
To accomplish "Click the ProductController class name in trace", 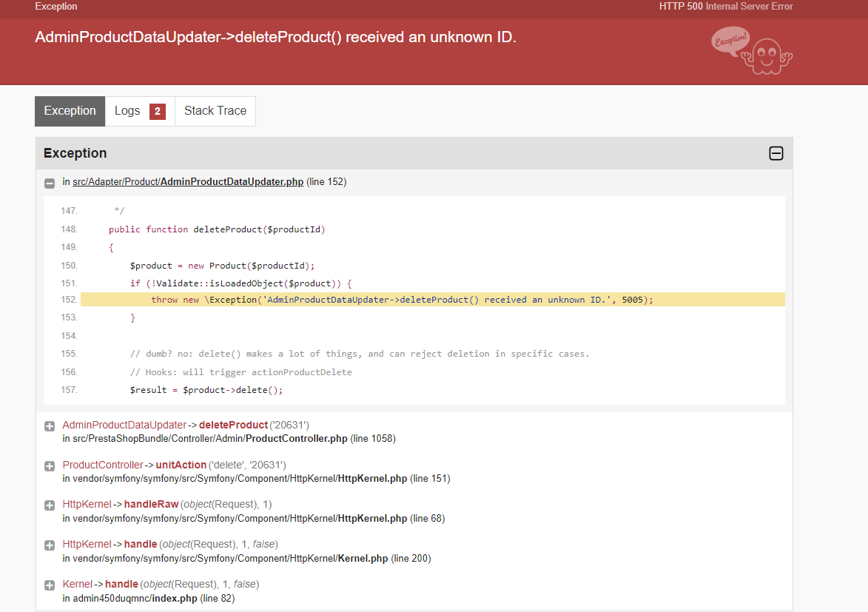I will (x=103, y=465).
